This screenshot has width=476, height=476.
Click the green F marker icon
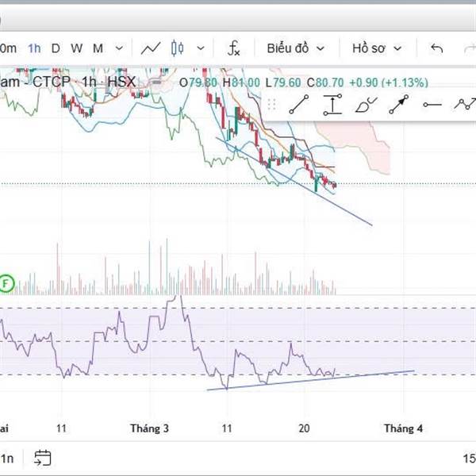point(6,284)
